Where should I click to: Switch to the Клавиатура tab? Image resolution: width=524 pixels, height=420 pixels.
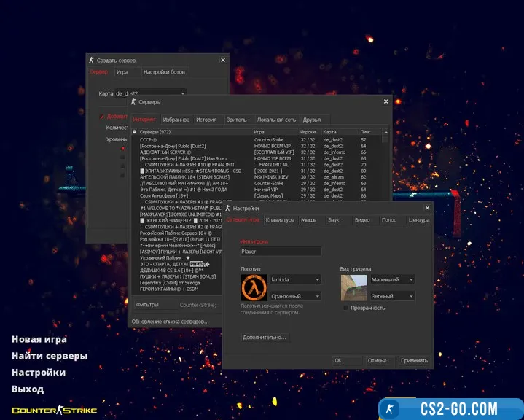pos(280,219)
